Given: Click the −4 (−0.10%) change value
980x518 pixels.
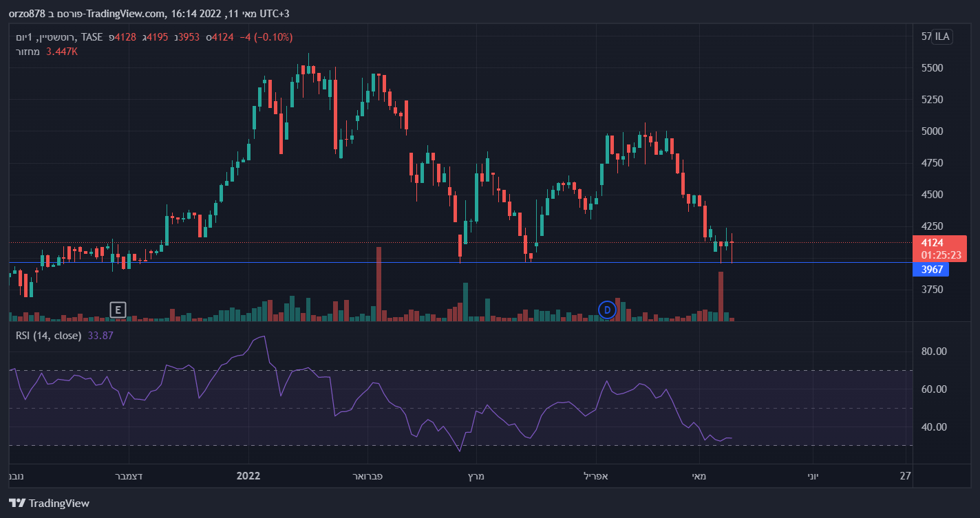Looking at the screenshot, I should tap(266, 37).
